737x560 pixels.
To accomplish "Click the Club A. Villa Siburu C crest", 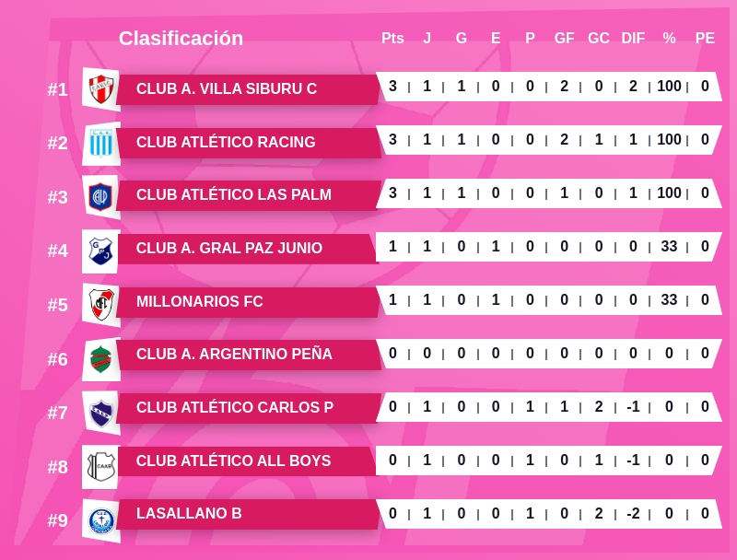I will click(x=100, y=89).
